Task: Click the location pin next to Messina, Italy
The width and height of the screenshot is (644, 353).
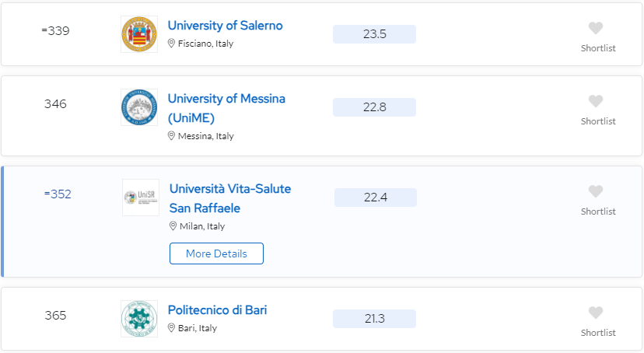Action: 171,136
